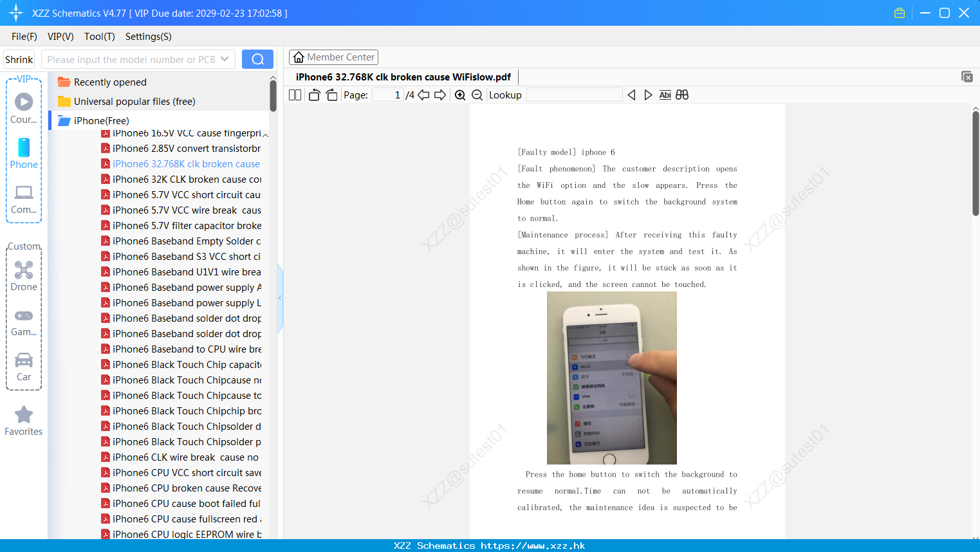Open the Tool(T) menu
980x552 pixels.
point(100,37)
